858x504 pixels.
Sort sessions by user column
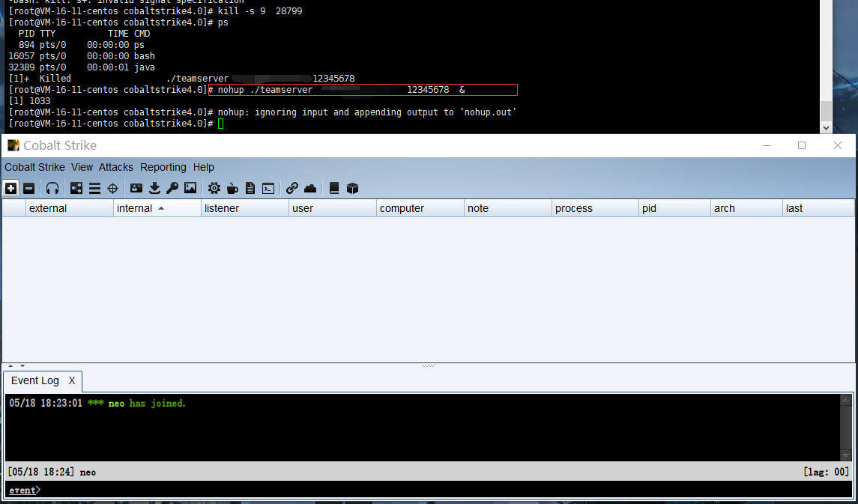point(332,208)
